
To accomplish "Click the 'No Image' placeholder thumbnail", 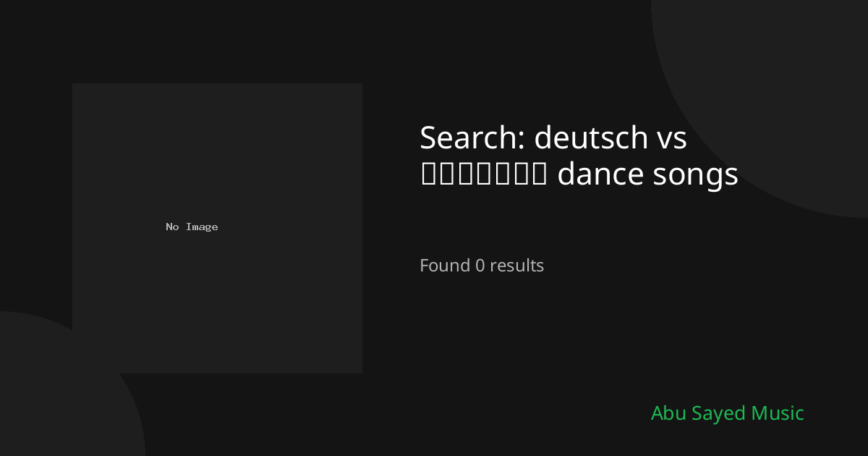I will [217, 228].
